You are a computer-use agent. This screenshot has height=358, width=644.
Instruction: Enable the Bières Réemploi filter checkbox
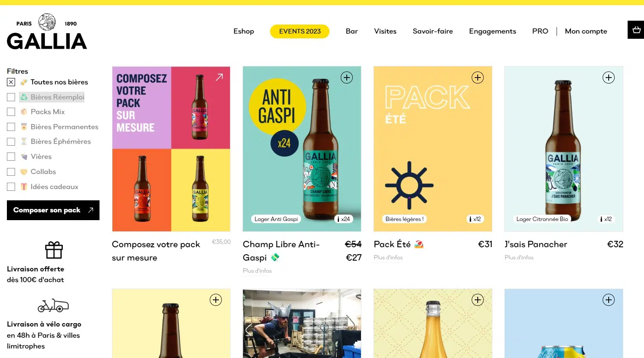point(11,97)
